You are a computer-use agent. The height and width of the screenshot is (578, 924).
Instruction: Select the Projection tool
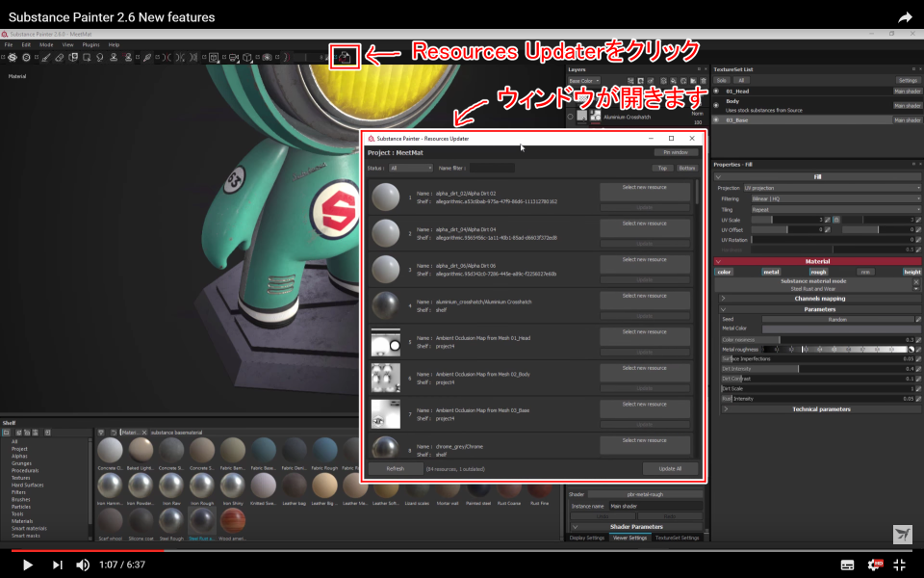[73, 57]
